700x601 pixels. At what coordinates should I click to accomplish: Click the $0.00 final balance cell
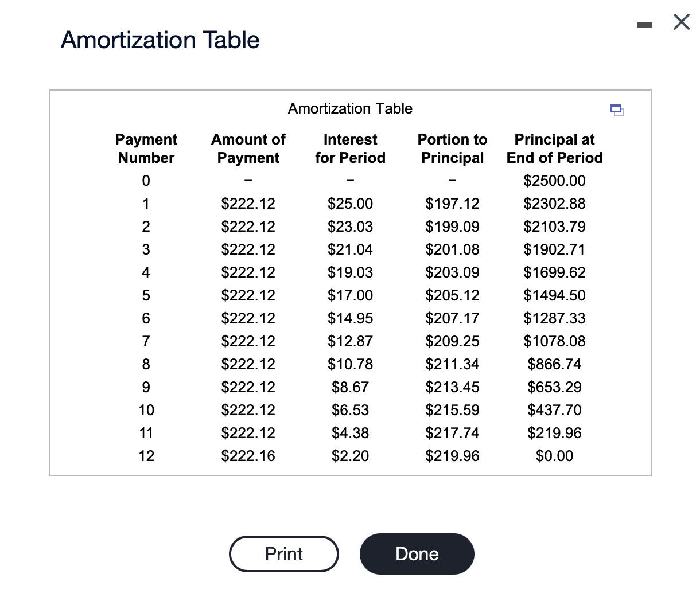[x=554, y=456]
